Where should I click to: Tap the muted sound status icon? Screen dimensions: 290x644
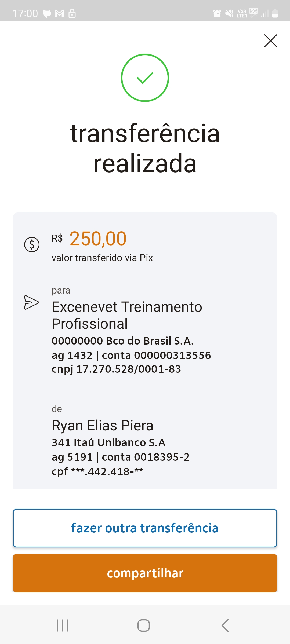coord(229,13)
